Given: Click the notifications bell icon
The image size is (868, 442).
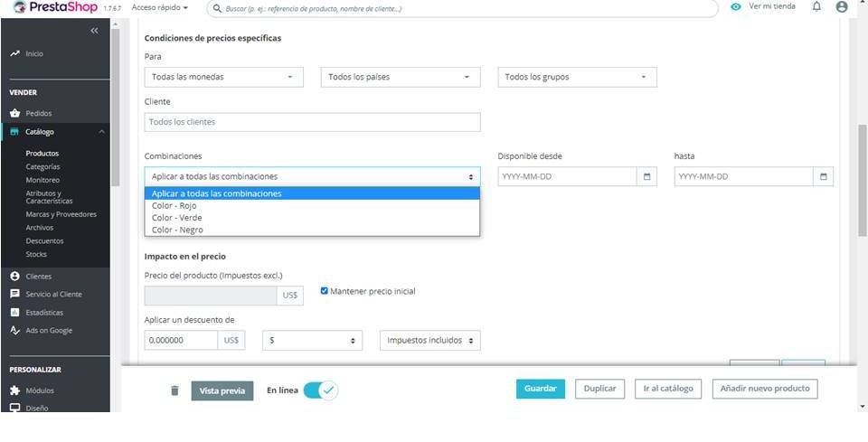Looking at the screenshot, I should coord(816,7).
